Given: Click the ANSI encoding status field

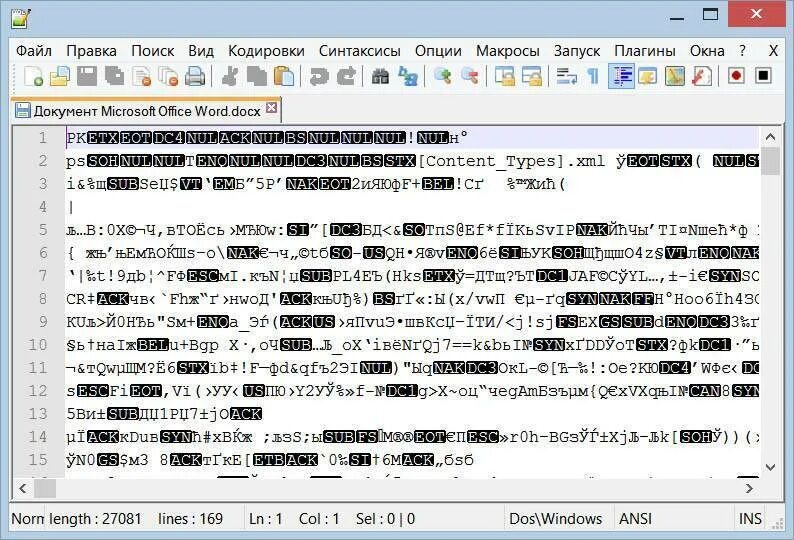Looking at the screenshot, I should (x=635, y=519).
